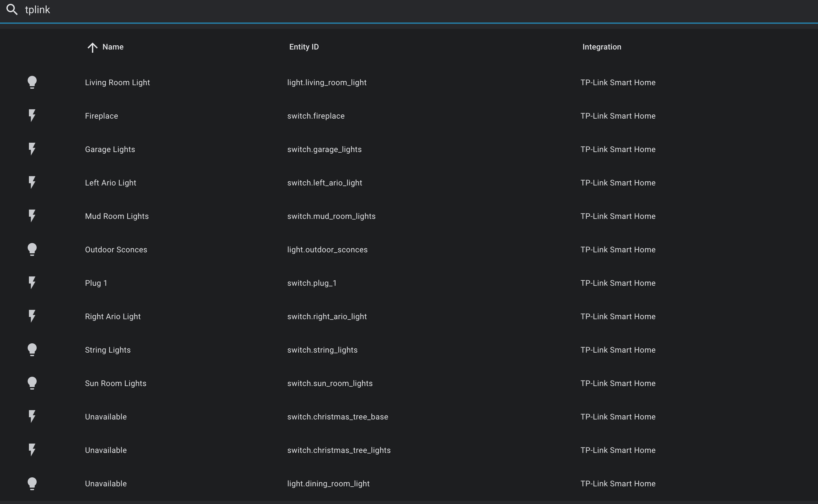Click the Fireplace switch flash icon
The image size is (818, 504).
[x=32, y=116]
